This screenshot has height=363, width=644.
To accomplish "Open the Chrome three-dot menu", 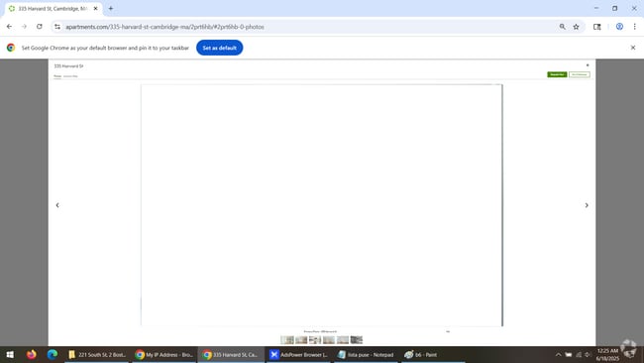I will coord(634,27).
